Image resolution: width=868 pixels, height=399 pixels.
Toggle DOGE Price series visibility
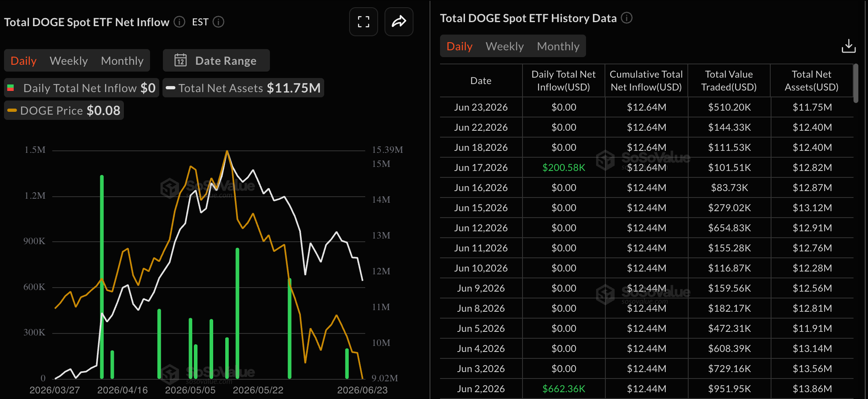(x=64, y=110)
